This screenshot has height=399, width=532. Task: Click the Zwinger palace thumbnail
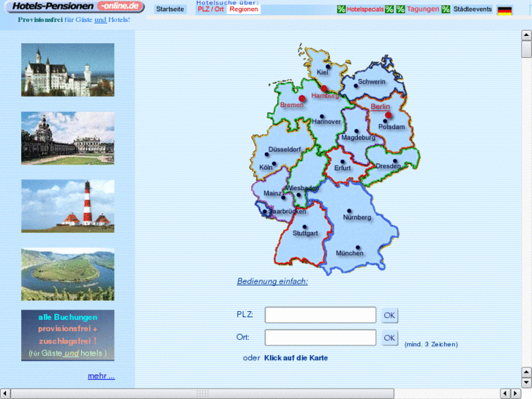tap(68, 138)
